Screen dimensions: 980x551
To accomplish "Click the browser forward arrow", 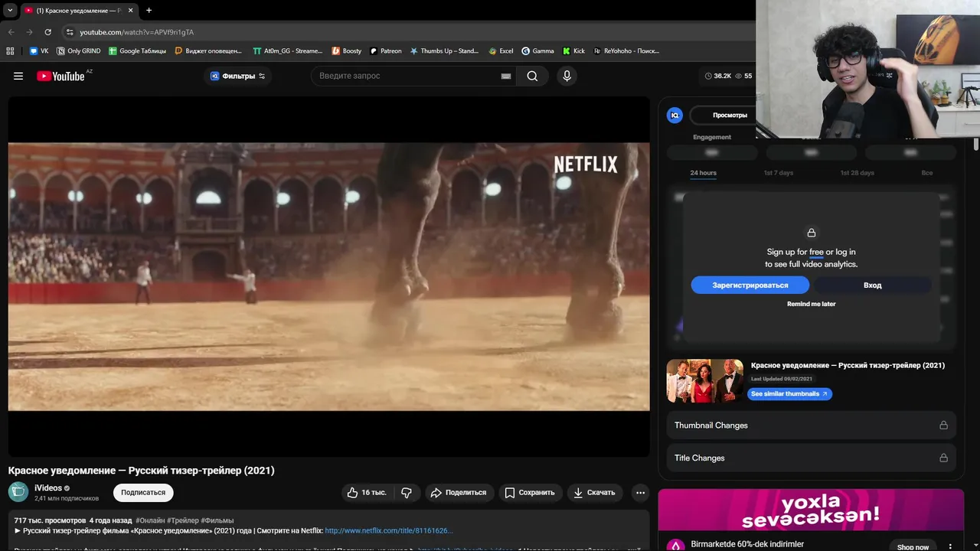I will (29, 32).
